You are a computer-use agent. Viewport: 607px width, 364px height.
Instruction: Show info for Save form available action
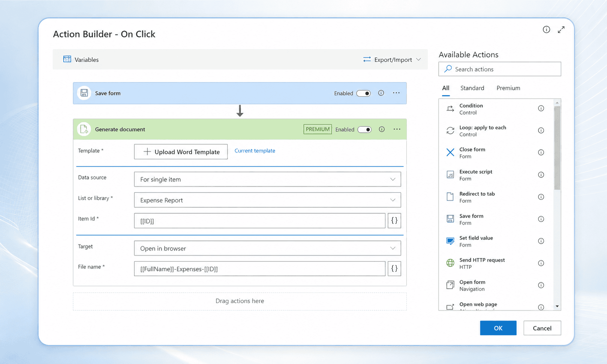coord(541,219)
